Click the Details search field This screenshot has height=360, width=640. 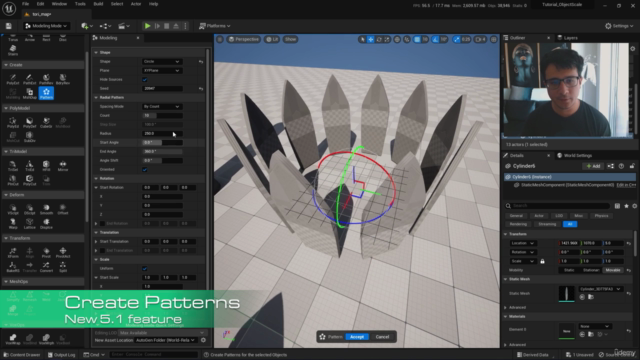[558, 206]
